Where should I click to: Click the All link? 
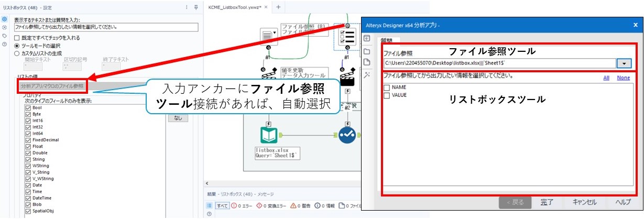[x=606, y=78]
